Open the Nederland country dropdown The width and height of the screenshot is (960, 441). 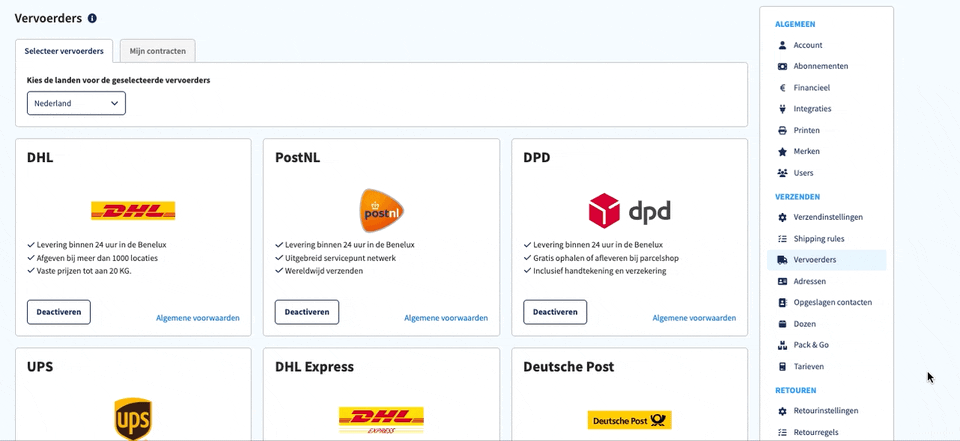[77, 104]
